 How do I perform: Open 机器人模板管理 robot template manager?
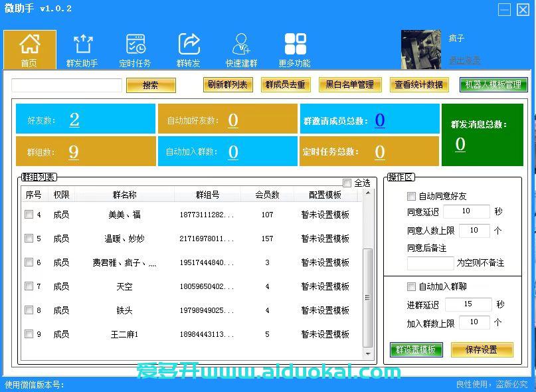pos(491,84)
